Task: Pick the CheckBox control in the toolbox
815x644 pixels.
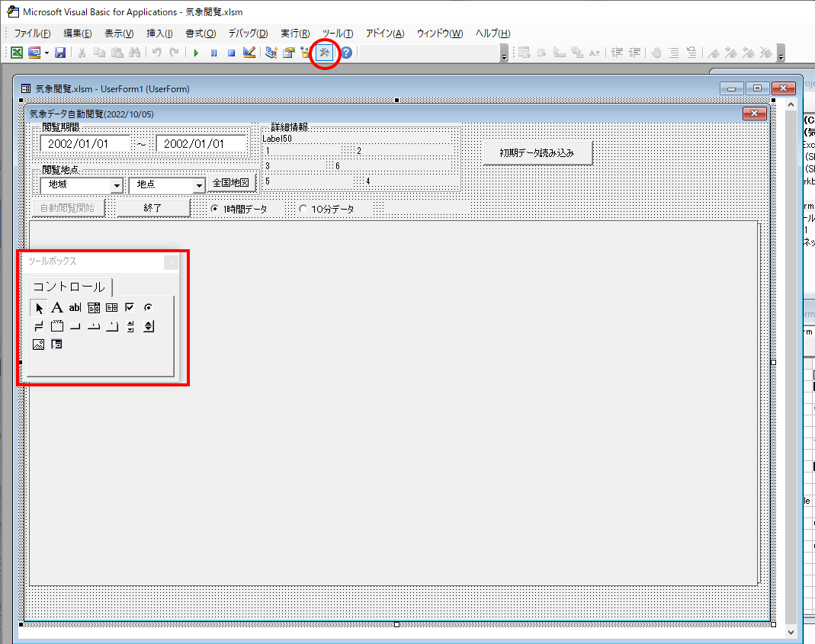Action: [130, 308]
